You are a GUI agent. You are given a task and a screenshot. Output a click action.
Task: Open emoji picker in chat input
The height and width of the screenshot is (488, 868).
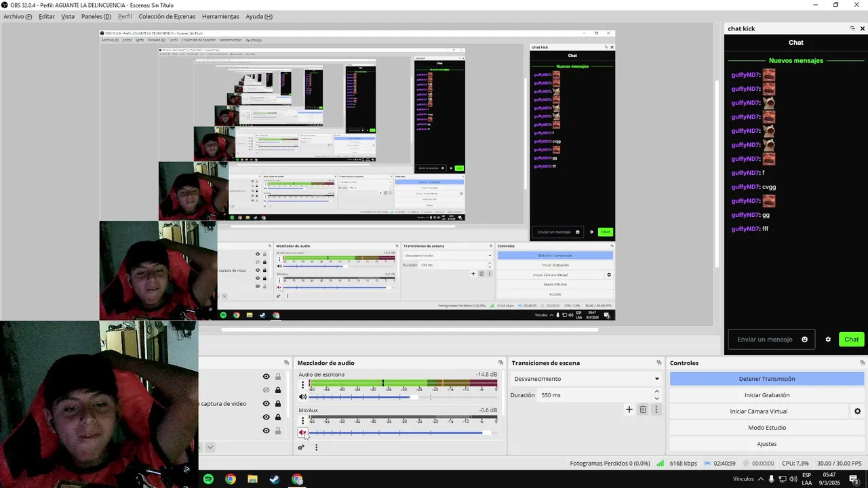click(x=805, y=340)
